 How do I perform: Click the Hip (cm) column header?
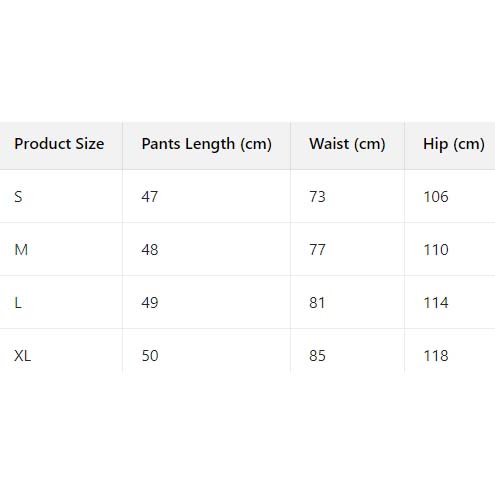coord(454,145)
